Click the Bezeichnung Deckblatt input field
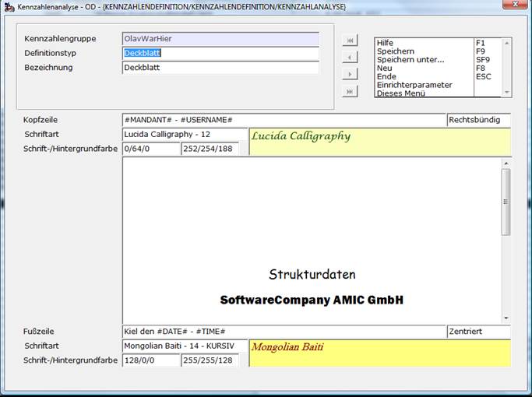This screenshot has width=532, height=397. [x=220, y=68]
